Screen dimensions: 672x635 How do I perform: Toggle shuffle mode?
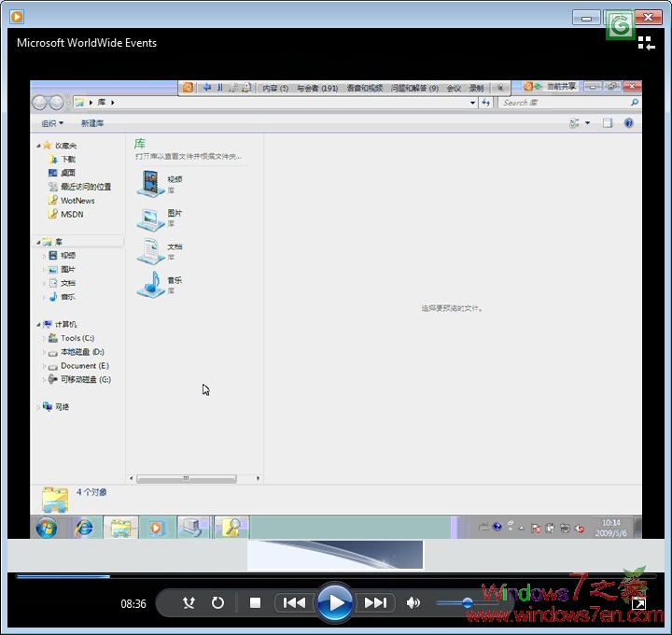(189, 603)
